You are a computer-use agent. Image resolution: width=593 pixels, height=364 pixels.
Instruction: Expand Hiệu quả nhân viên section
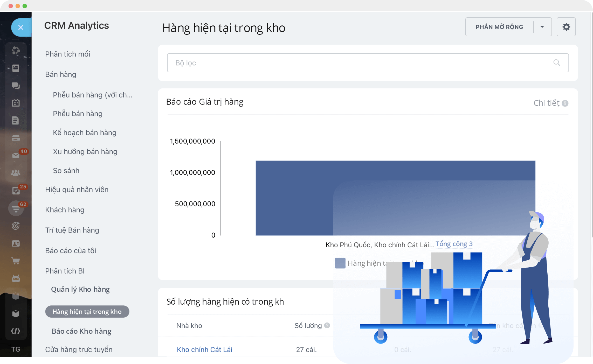(77, 190)
